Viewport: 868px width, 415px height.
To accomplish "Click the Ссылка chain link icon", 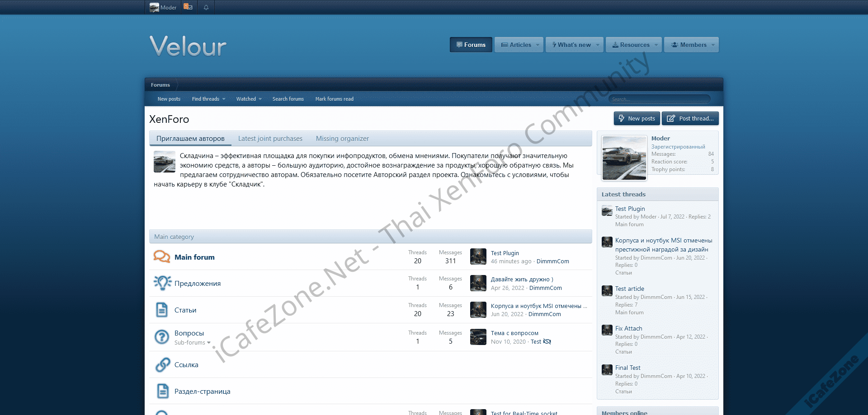I will 161,364.
